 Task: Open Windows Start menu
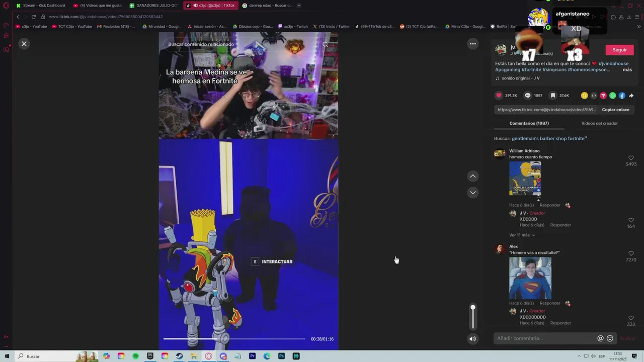pyautogui.click(x=7, y=356)
